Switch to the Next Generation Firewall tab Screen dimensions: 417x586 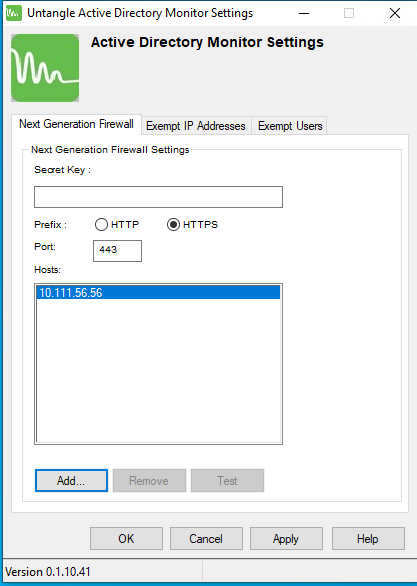[x=76, y=124]
